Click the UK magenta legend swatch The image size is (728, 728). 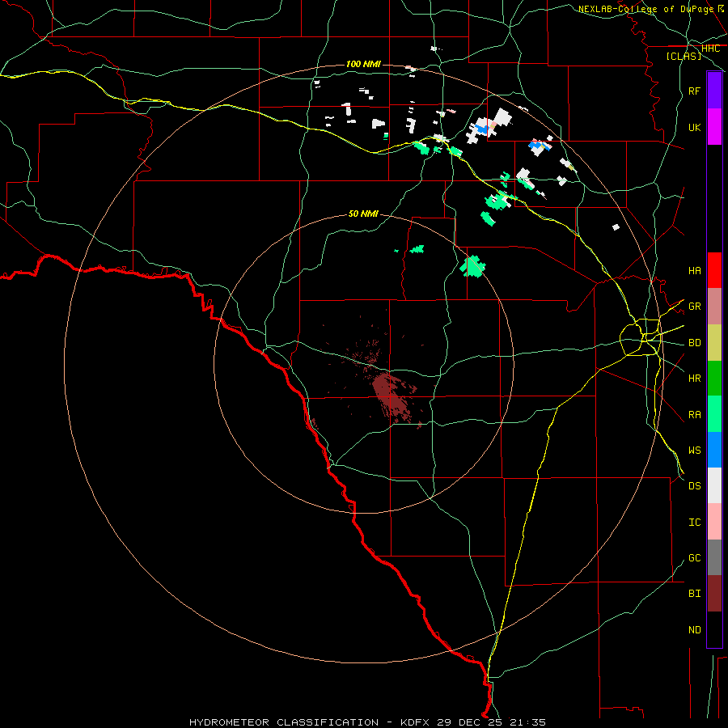(x=714, y=127)
